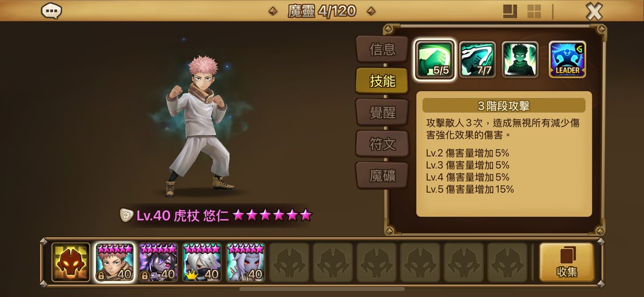Screen dimensions: 644x297
Task: Select the crowned white-haired monster thumbnail
Action: point(202,262)
